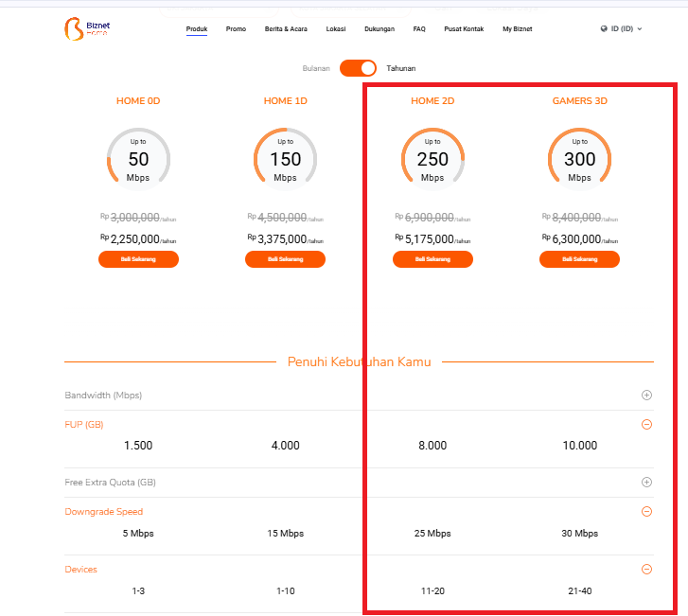
Task: Collapse the Downgrade Speed row
Action: (646, 512)
